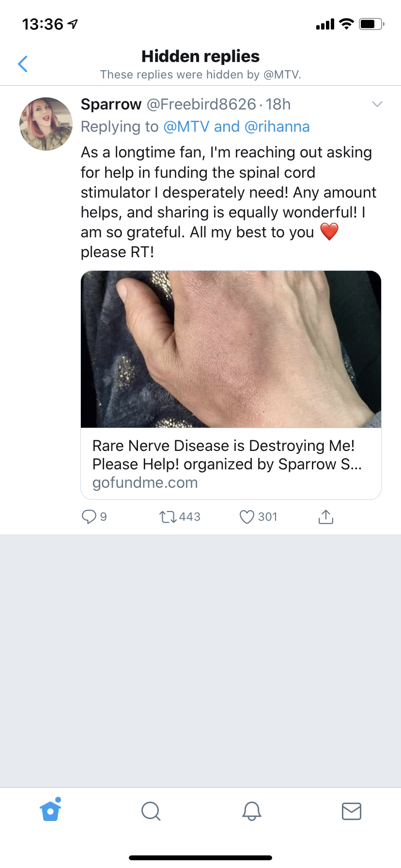Tap the @Freebird8626 handle

201,104
